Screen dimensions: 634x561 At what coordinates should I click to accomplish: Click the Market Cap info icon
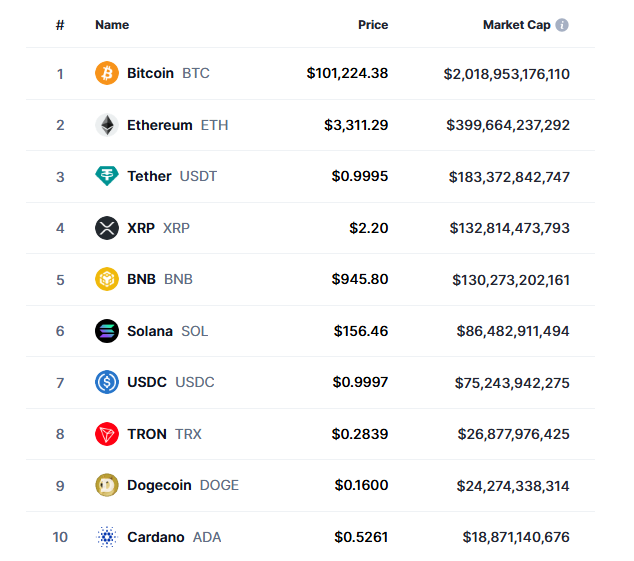point(562,25)
